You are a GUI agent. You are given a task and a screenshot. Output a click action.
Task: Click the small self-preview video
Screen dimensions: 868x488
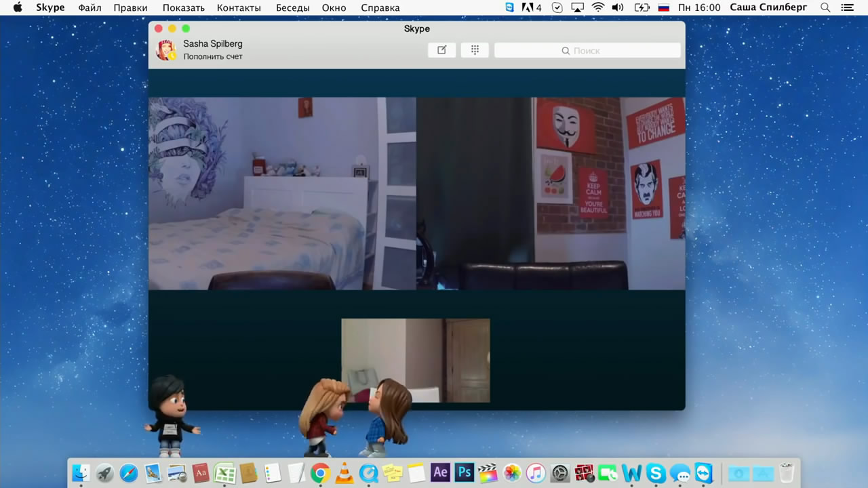415,360
